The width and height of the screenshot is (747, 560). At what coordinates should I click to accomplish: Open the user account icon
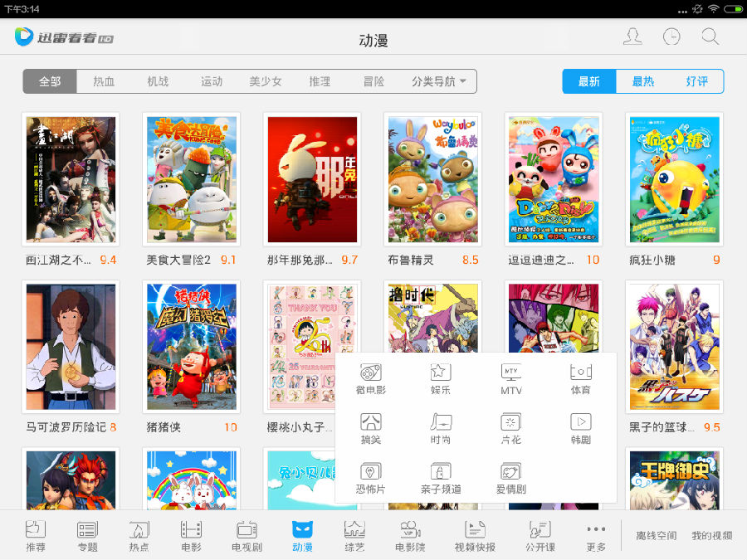point(632,37)
